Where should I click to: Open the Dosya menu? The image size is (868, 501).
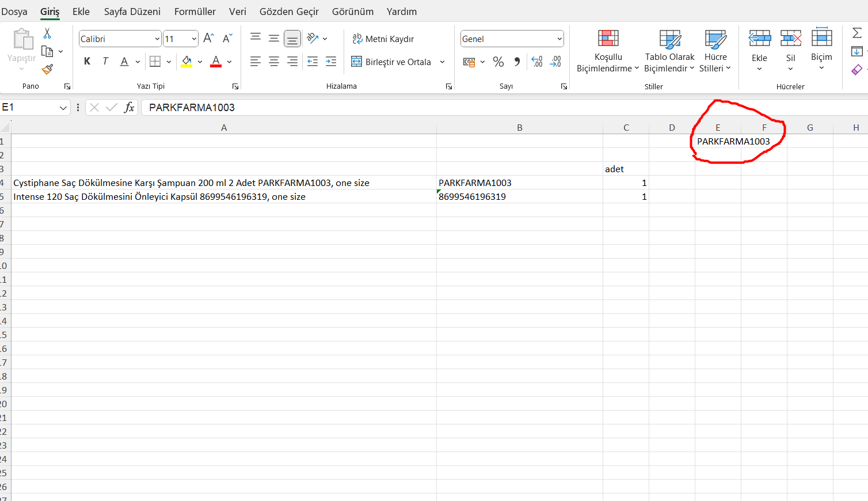14,12
